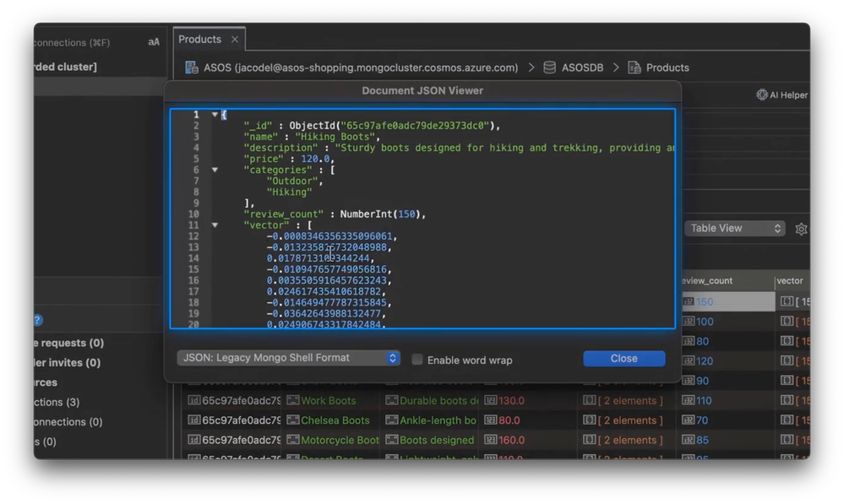
Task: Click the int32 icon beside review count 70
Action: coord(688,420)
